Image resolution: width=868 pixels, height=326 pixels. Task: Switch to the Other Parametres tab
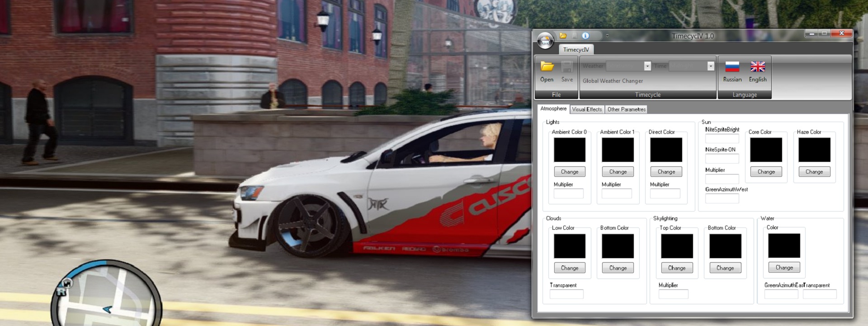pos(627,109)
